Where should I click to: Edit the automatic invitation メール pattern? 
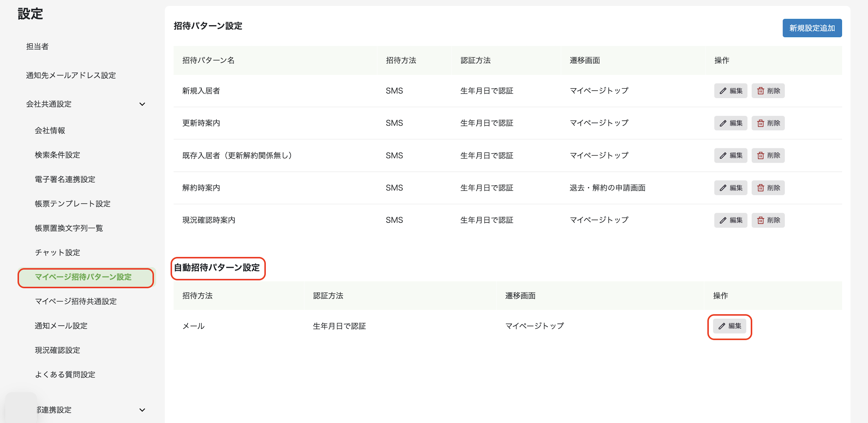729,326
